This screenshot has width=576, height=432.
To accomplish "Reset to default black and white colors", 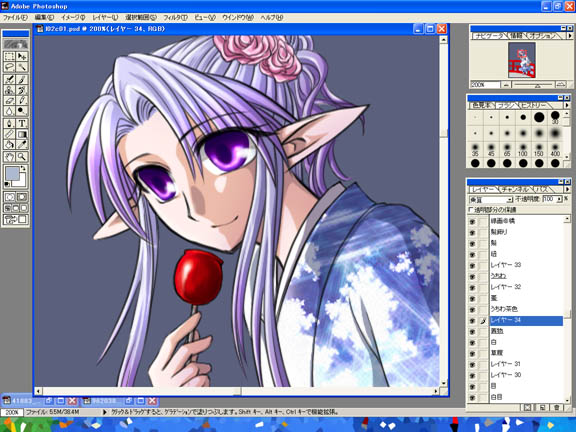I will [x=7, y=184].
